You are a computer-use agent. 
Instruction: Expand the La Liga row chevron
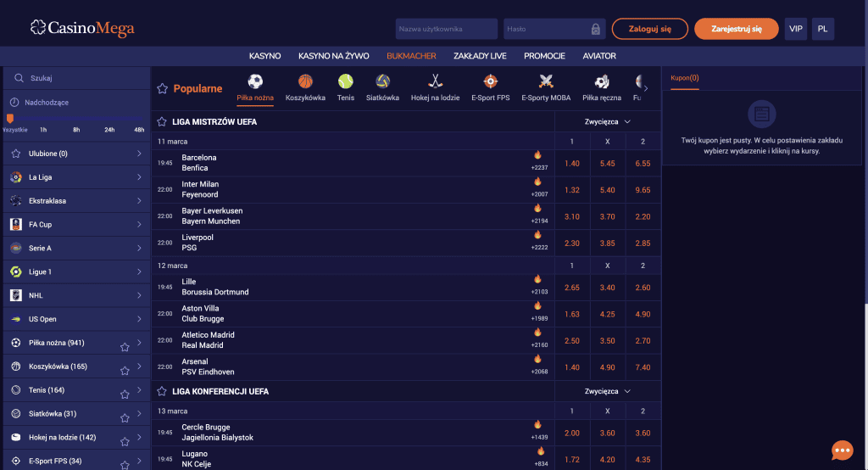(140, 177)
